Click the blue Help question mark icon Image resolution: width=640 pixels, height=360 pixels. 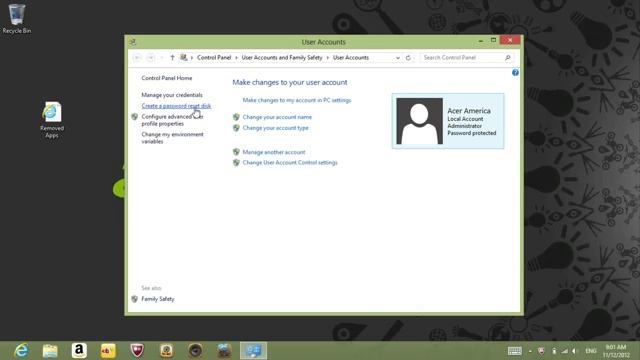pyautogui.click(x=515, y=73)
